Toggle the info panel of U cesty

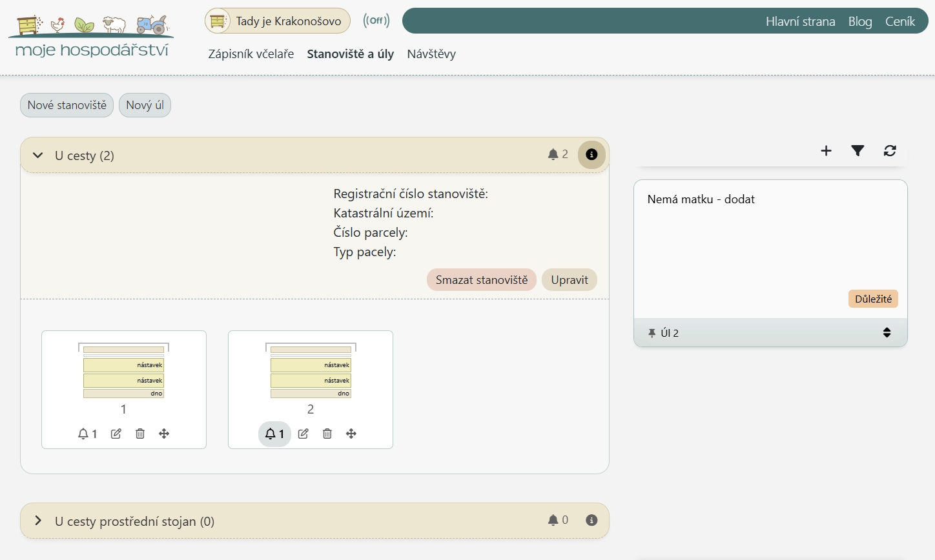coord(591,155)
